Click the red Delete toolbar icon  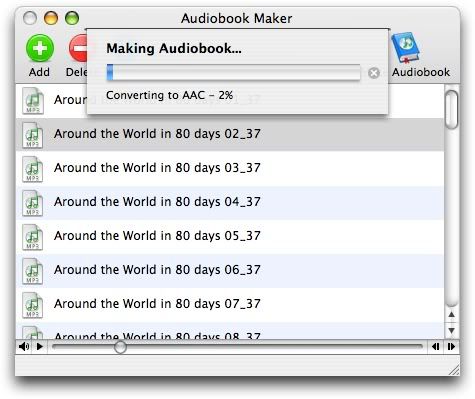tap(78, 48)
